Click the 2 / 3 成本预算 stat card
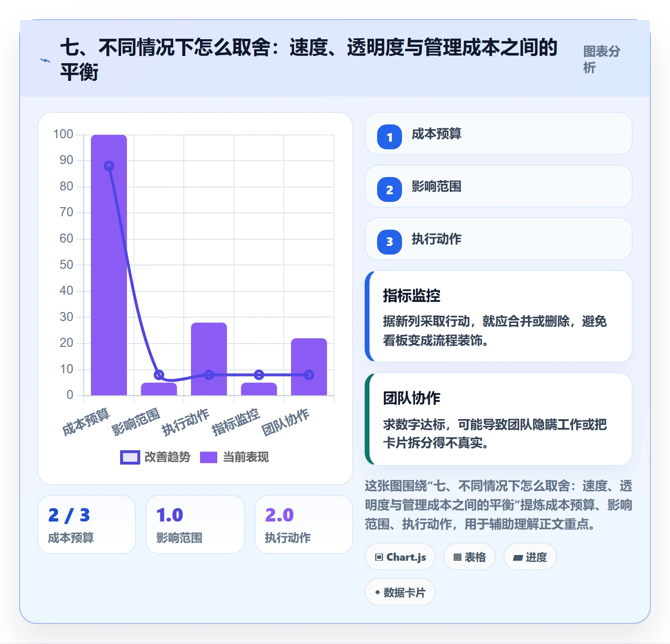670x644 pixels. (x=87, y=524)
